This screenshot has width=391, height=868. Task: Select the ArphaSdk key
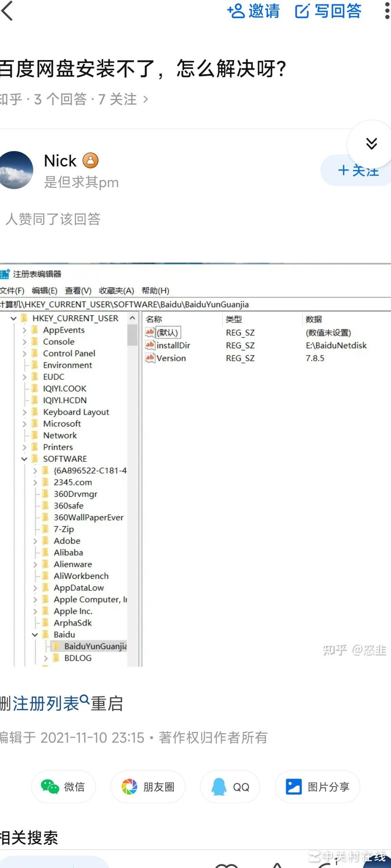click(73, 623)
